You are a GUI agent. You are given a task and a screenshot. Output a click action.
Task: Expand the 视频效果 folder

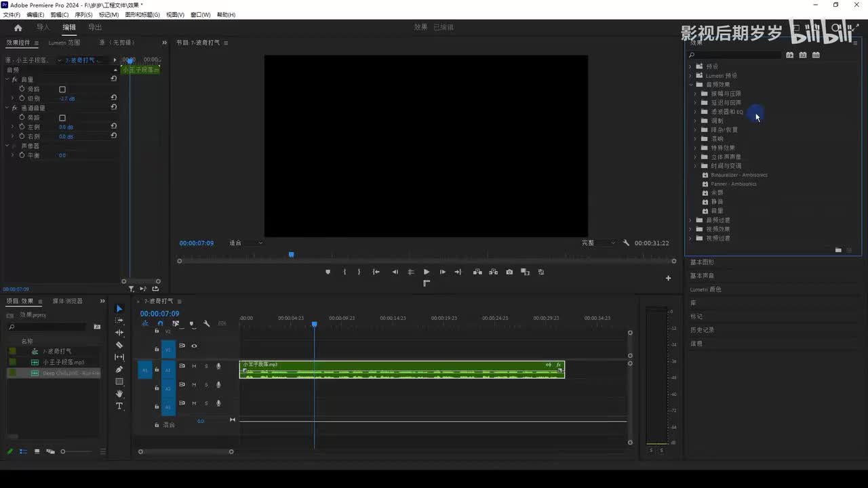coord(690,229)
